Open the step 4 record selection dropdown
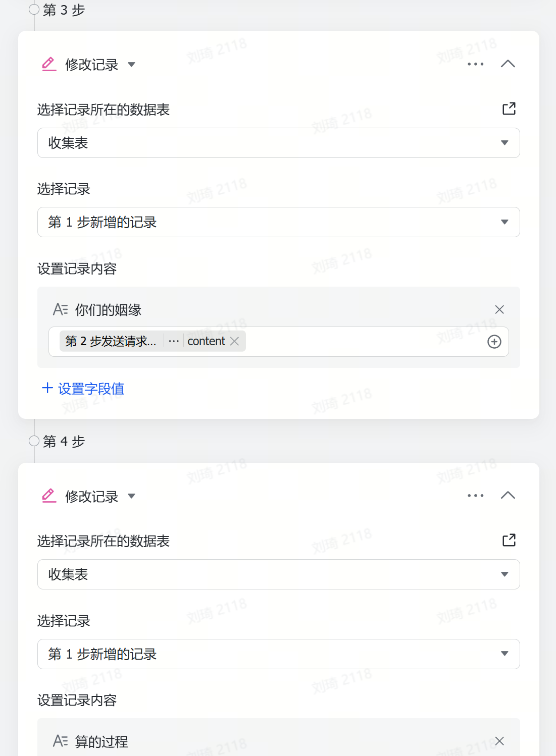 278,654
